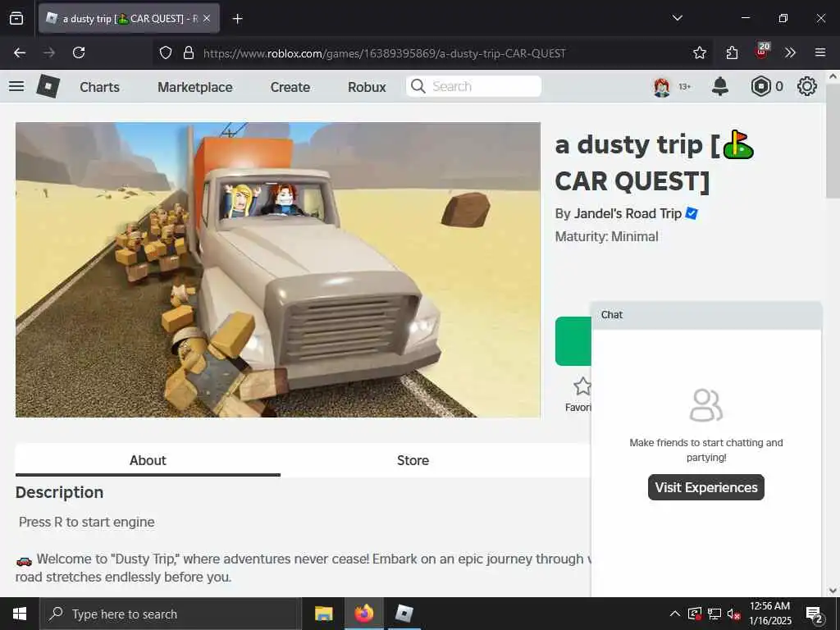
Task: Open the game thumbnail image
Action: point(277,269)
